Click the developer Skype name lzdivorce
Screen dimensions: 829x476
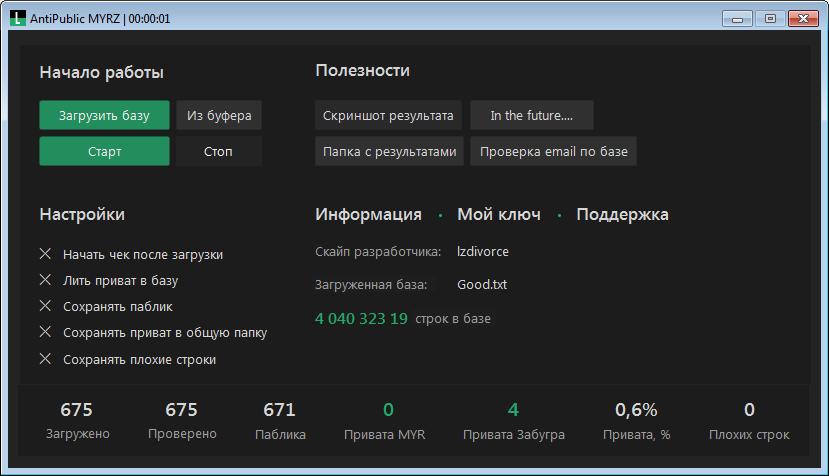[x=483, y=252]
